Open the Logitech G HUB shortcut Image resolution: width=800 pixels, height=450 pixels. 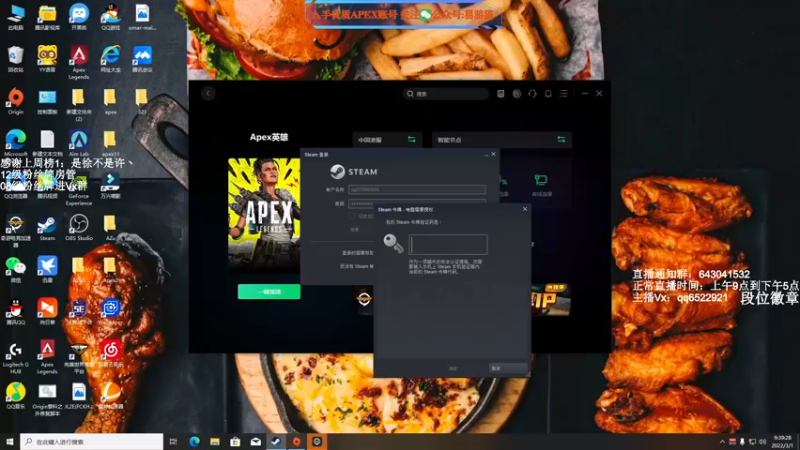click(15, 356)
